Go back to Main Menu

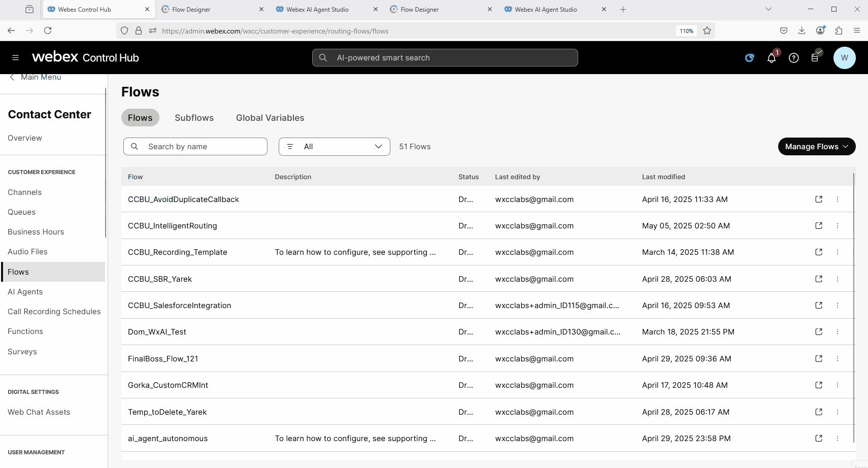[x=36, y=77]
